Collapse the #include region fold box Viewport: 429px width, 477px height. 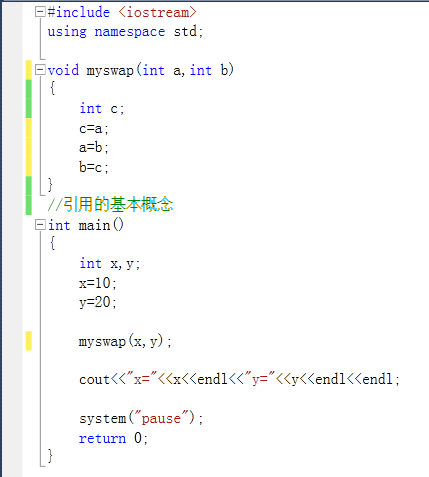click(40, 12)
